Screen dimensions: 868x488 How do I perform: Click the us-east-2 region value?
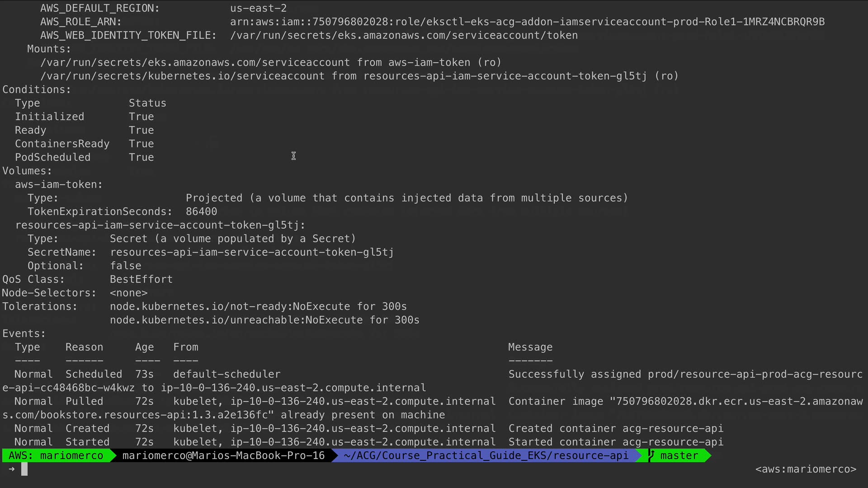click(x=258, y=8)
